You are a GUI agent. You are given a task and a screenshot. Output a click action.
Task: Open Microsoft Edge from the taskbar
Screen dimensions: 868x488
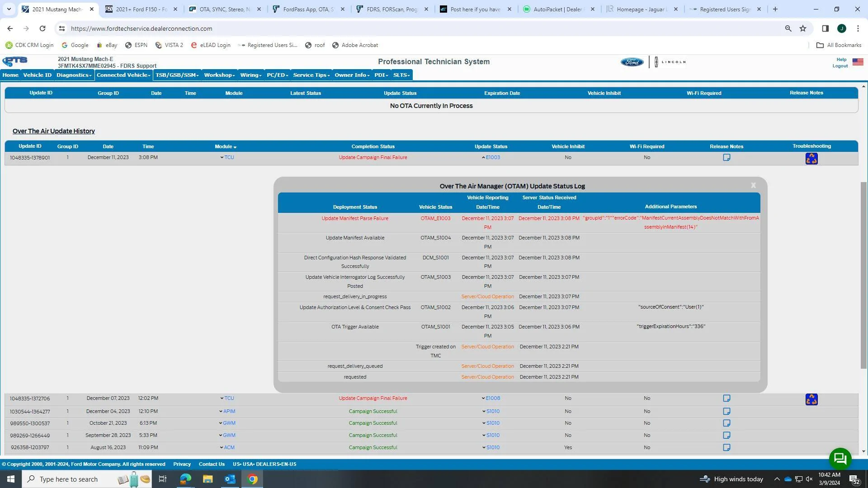(x=185, y=479)
